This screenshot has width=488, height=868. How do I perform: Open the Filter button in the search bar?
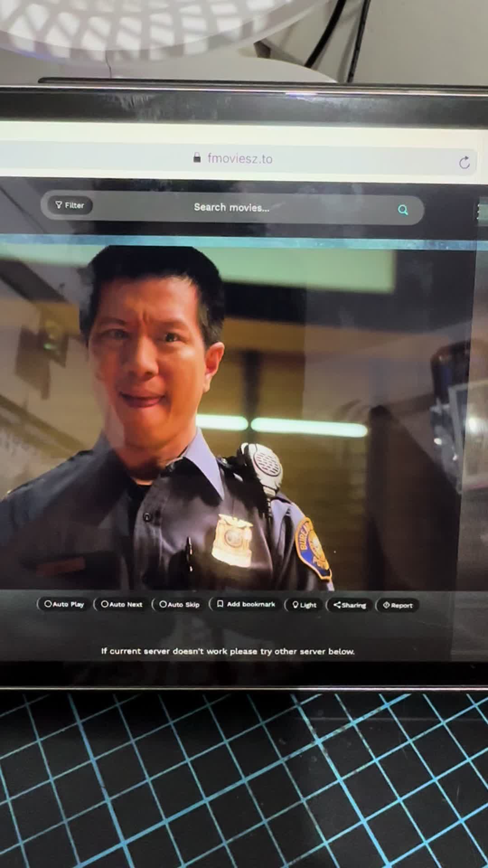[70, 205]
